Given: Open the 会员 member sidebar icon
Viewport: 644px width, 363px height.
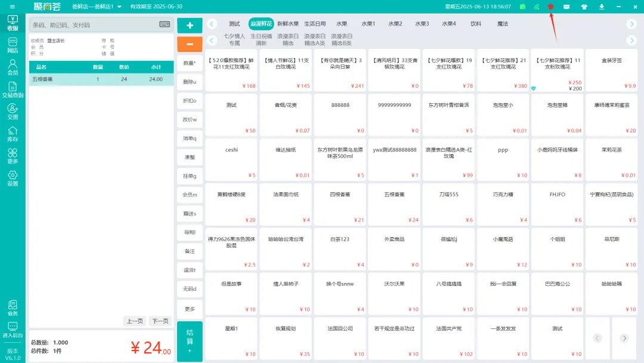Looking at the screenshot, I should [x=13, y=67].
